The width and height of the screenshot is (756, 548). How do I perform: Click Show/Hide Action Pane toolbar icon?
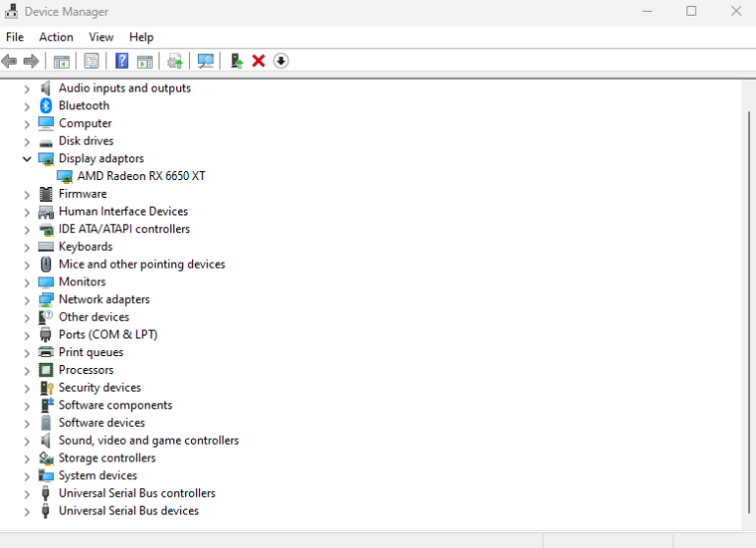pos(145,61)
